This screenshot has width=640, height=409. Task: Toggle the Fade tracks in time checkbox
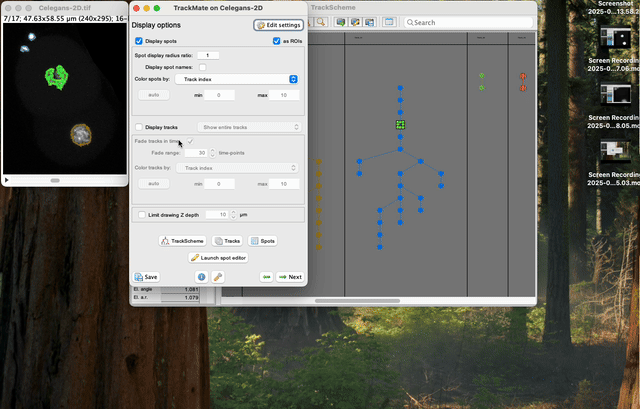190,141
